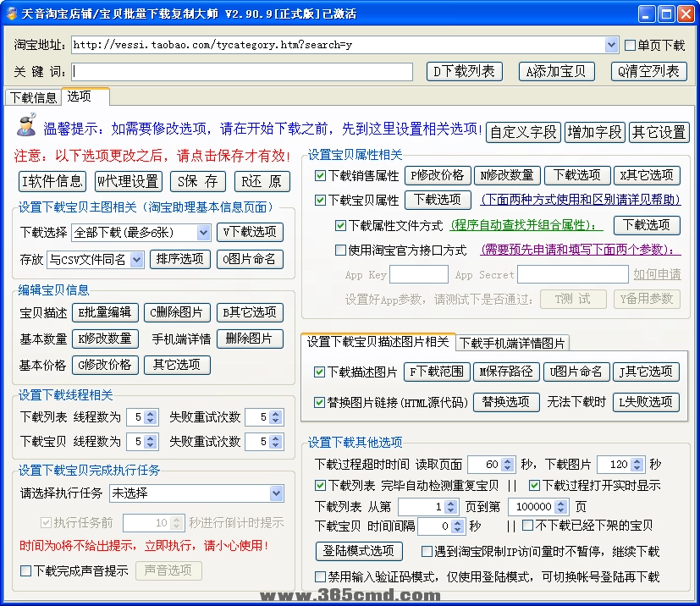
Task: Enable the 单页下载 checkbox
Action: pyautogui.click(x=629, y=44)
